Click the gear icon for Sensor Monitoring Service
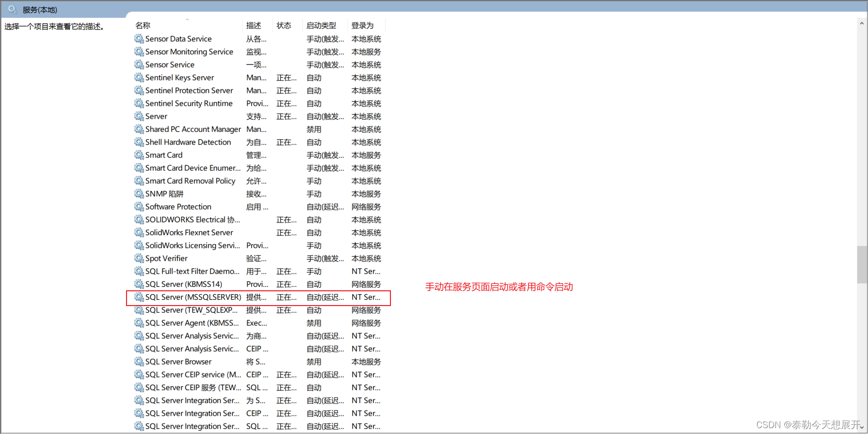 pyautogui.click(x=139, y=52)
